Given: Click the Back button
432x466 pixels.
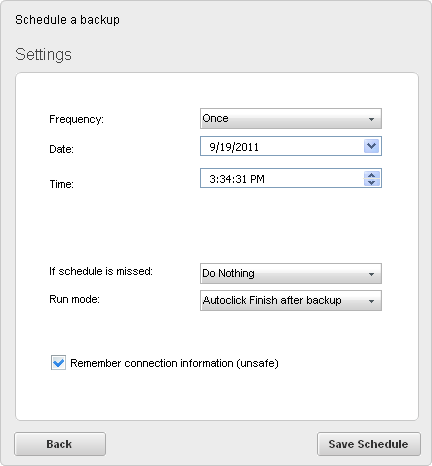Looking at the screenshot, I should tap(60, 444).
